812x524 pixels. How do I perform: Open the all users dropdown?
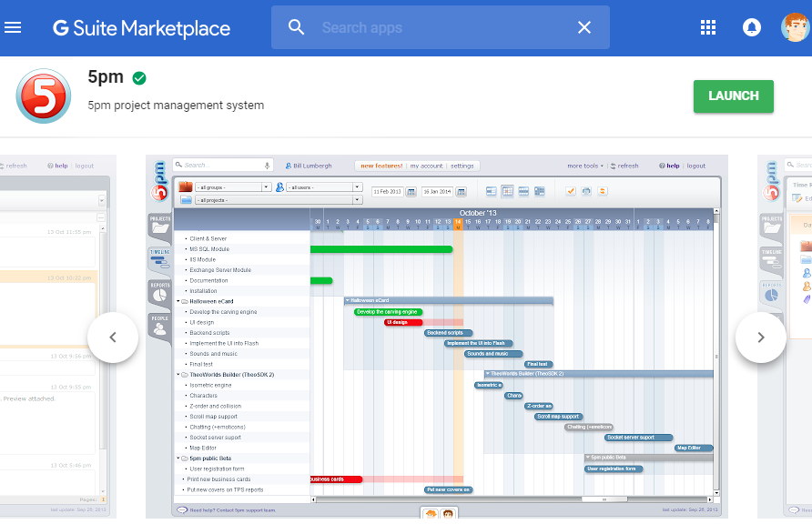point(324,187)
